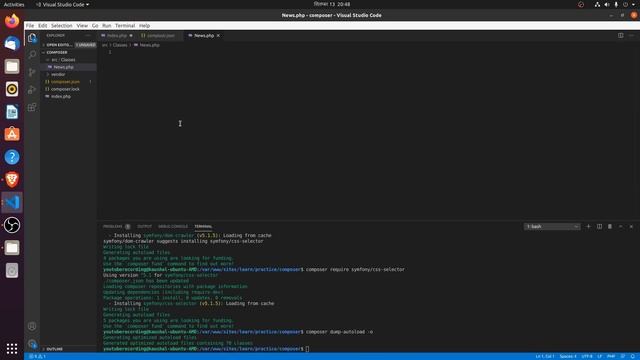Open editor more actions ellipsis
This screenshot has height=360, width=640.
click(x=631, y=36)
